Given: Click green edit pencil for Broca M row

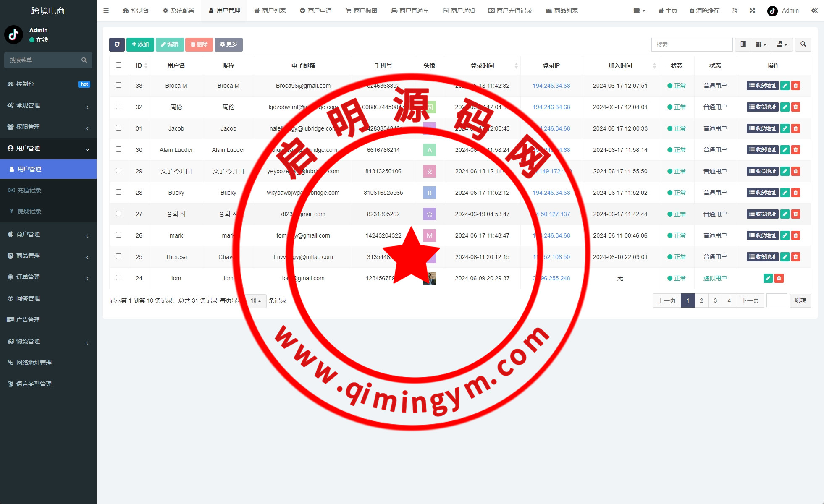Looking at the screenshot, I should tap(785, 86).
